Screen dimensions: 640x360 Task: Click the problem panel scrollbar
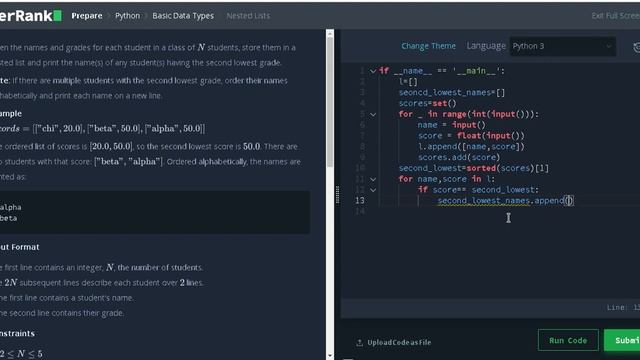330,102
